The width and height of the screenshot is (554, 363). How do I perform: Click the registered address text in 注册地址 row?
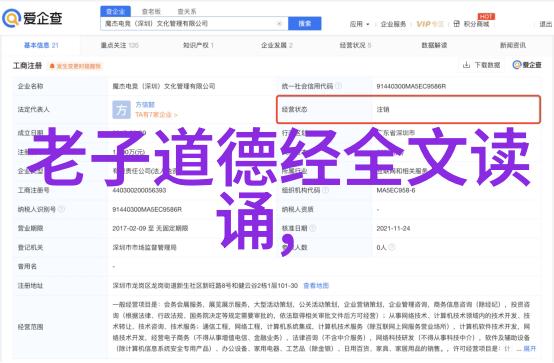pyautogui.click(x=205, y=286)
